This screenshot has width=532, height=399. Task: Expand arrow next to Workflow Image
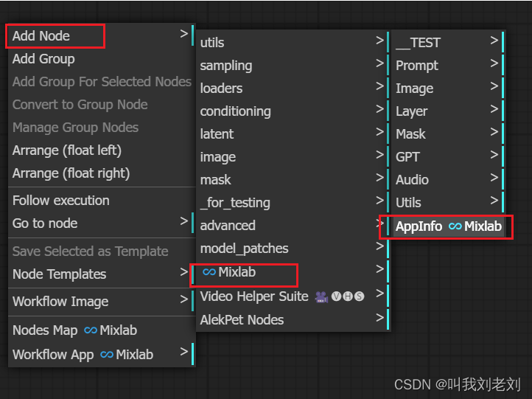tap(184, 299)
